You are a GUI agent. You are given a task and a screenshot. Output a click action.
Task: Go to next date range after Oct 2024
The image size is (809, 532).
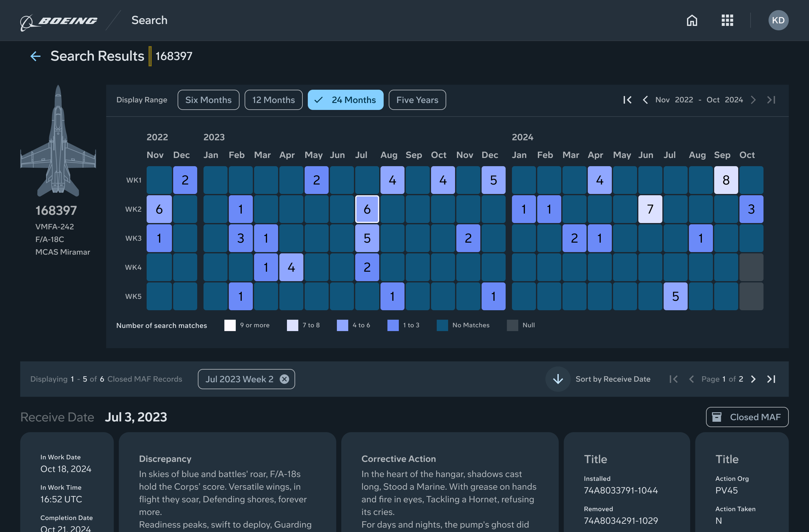753,100
